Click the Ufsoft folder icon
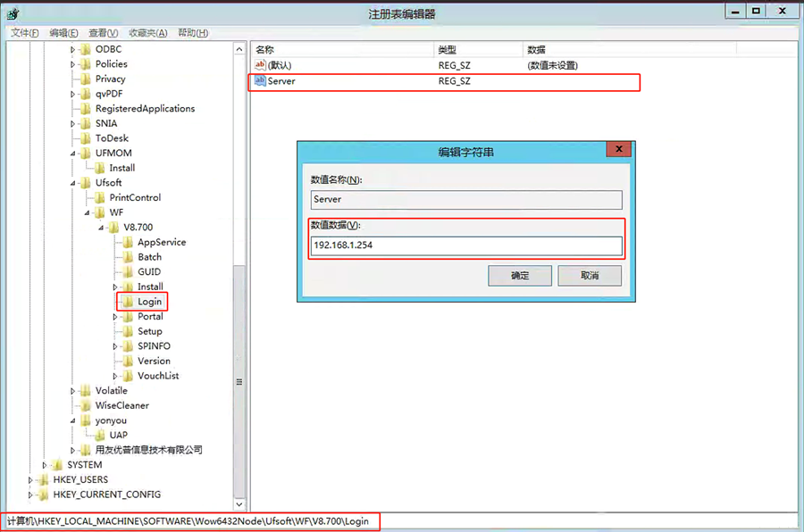Image resolution: width=804 pixels, height=532 pixels. coord(86,183)
